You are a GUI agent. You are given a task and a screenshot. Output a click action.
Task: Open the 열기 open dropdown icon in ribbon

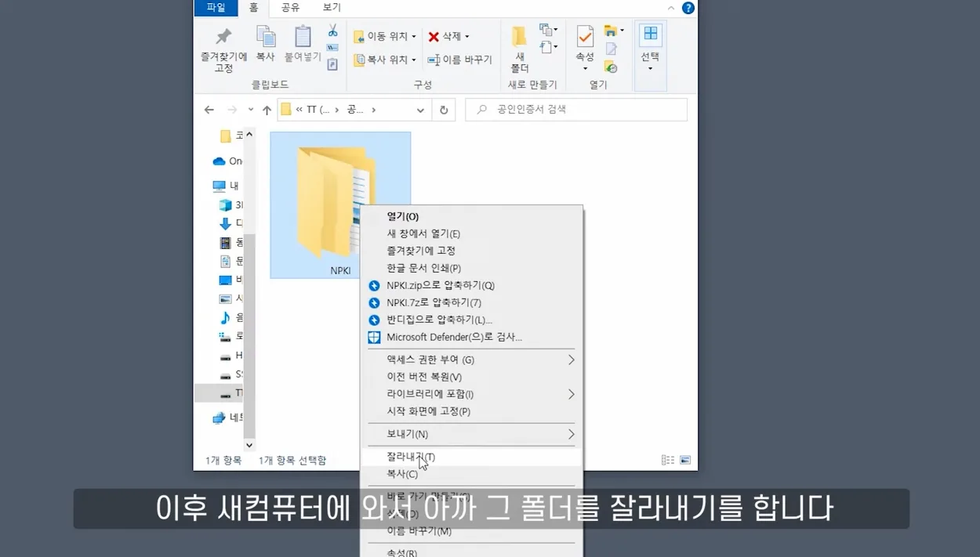pyautogui.click(x=614, y=31)
